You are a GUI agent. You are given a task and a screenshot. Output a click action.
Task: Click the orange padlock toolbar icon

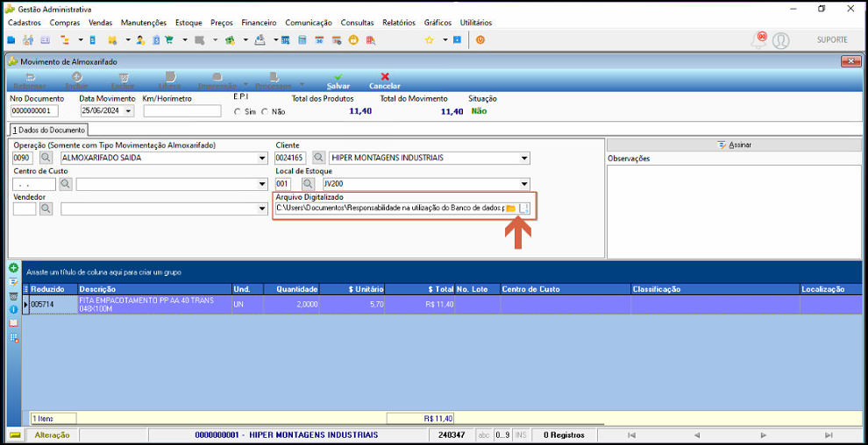(353, 39)
